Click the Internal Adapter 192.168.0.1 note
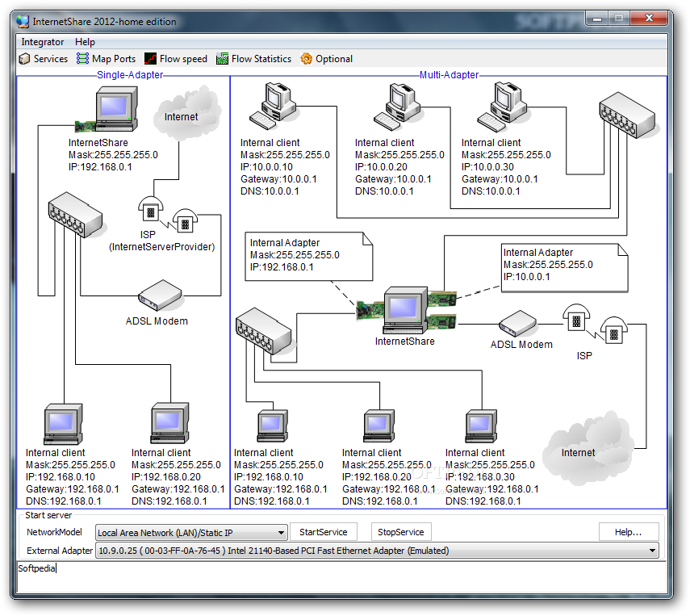The image size is (690, 616). tap(309, 257)
